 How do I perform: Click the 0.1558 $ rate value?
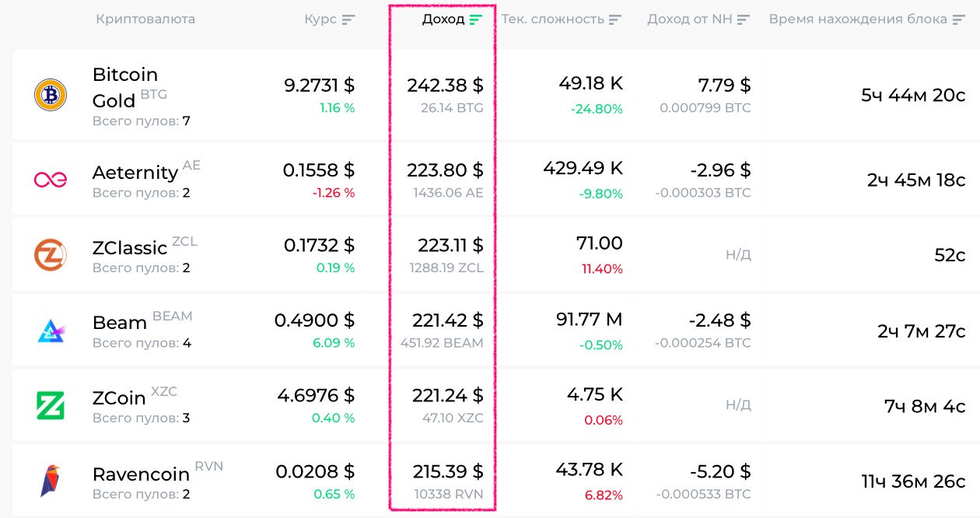(319, 170)
